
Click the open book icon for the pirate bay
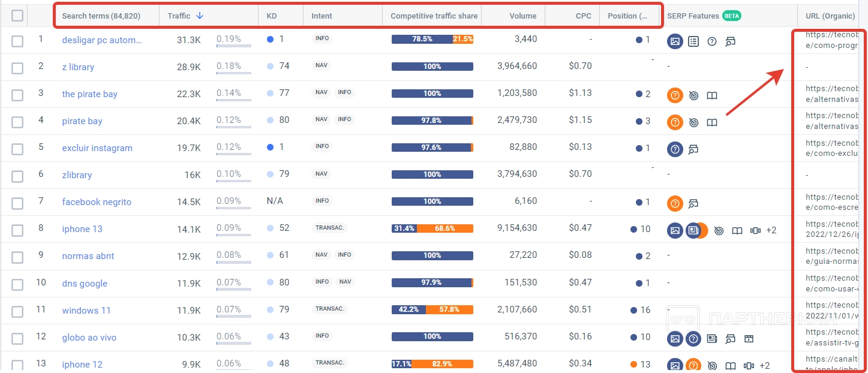click(x=712, y=95)
